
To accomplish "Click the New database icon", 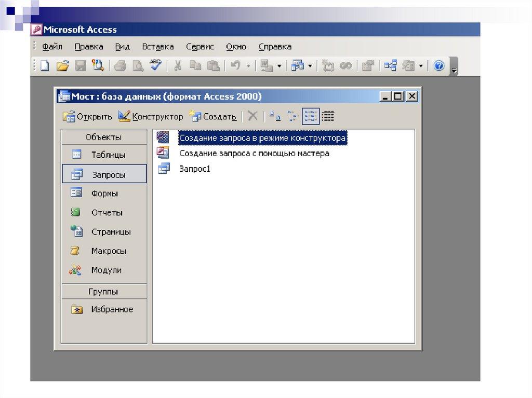I will (45, 66).
